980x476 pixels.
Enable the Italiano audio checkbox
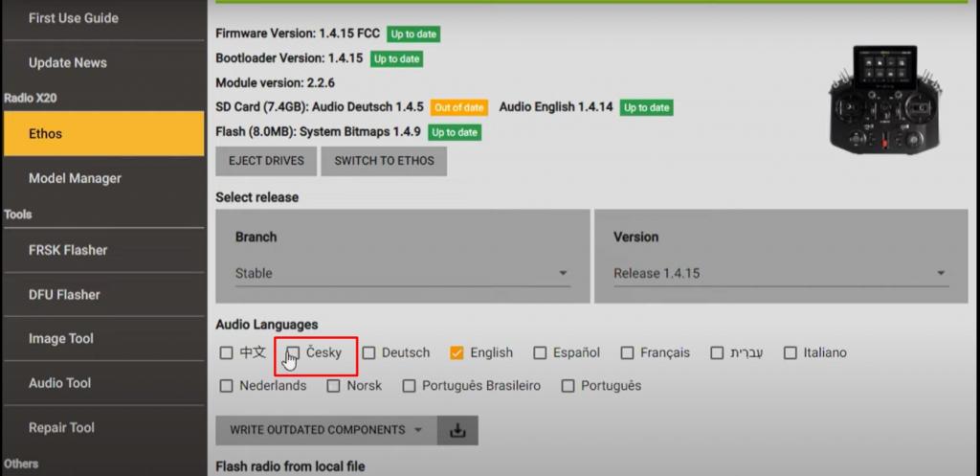tap(791, 353)
